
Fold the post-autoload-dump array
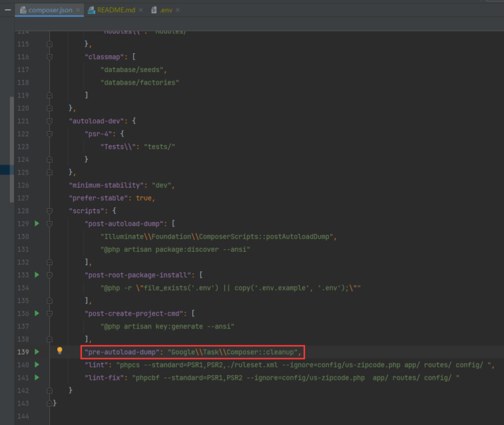tap(49, 224)
